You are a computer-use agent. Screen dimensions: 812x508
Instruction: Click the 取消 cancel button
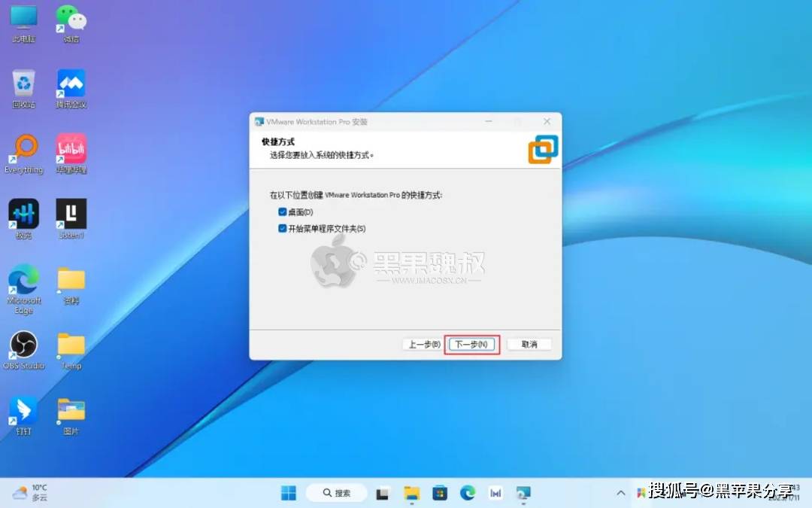[529, 344]
